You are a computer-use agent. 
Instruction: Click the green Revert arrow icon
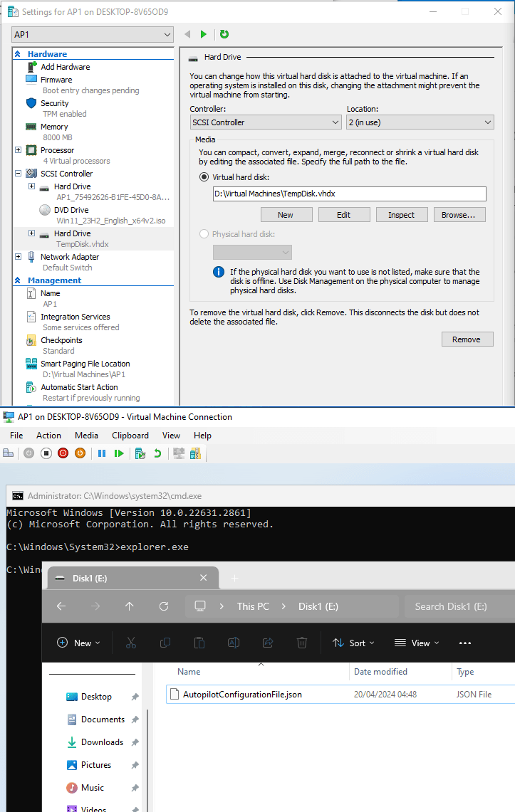click(x=157, y=453)
